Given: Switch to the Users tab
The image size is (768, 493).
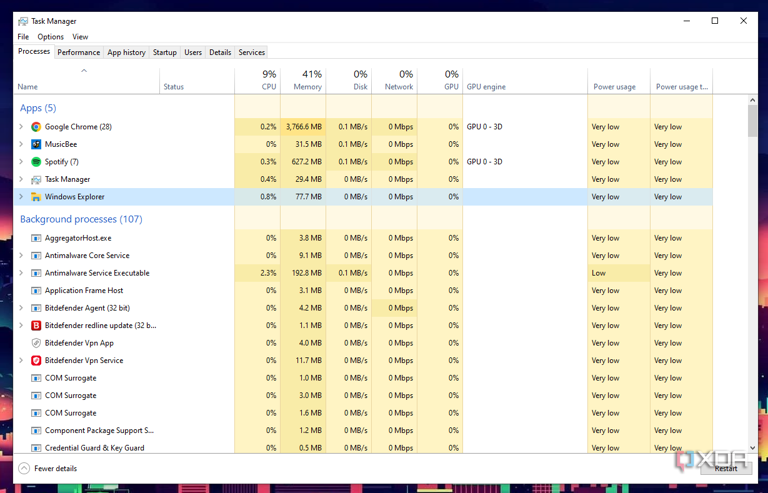Looking at the screenshot, I should coord(193,52).
